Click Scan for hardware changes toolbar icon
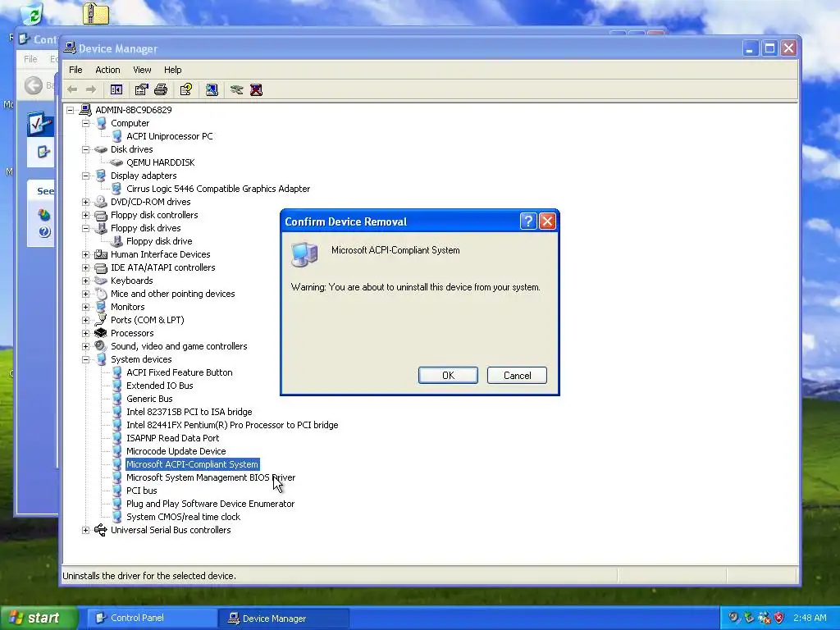The image size is (840, 630). point(212,90)
